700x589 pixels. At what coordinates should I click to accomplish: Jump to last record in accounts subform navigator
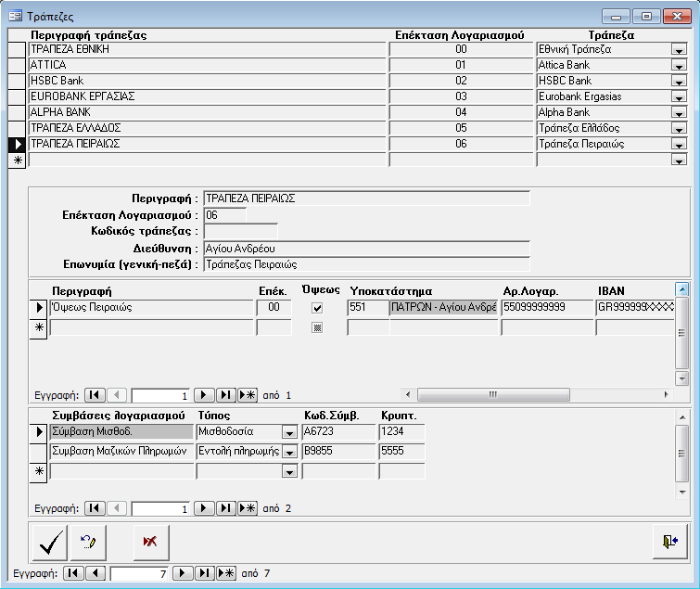tap(226, 394)
